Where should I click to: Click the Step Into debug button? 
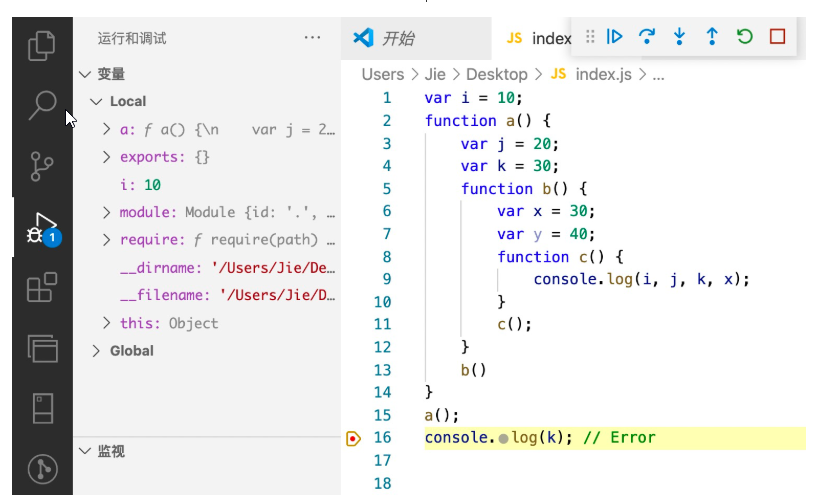[679, 37]
